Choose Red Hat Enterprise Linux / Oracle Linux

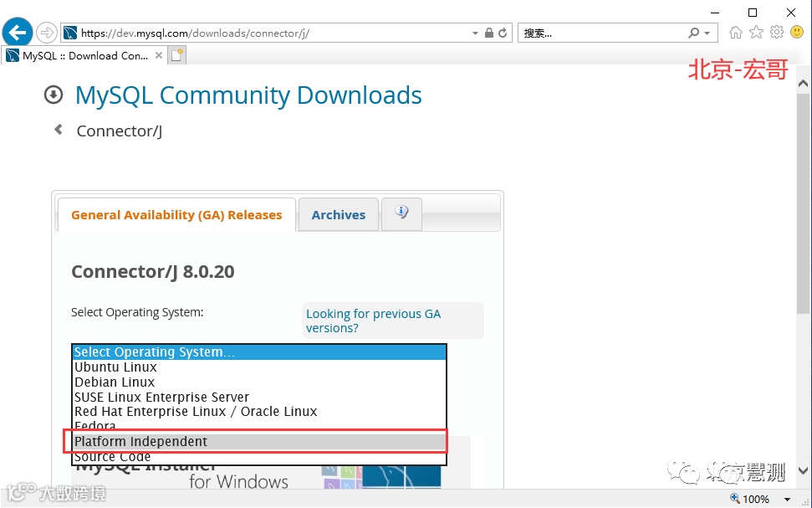[x=259, y=412]
